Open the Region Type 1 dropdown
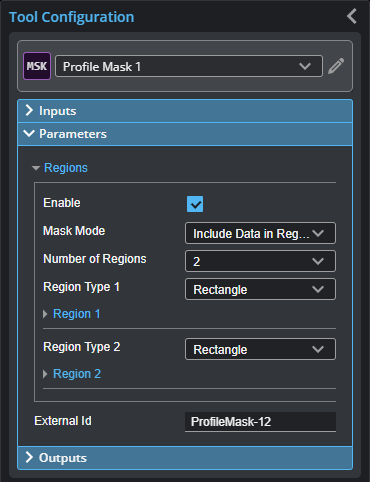The height and width of the screenshot is (482, 370). point(260,289)
